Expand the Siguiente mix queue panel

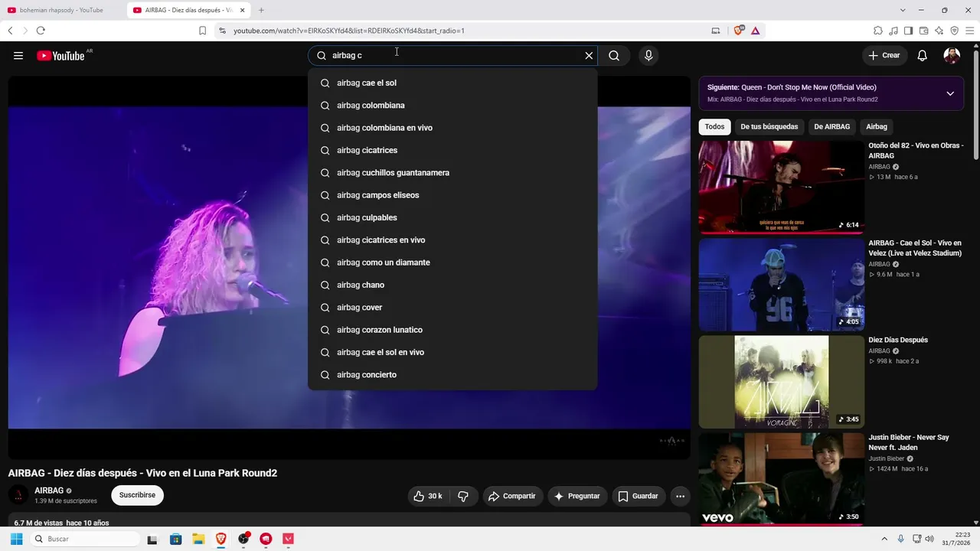tap(950, 93)
